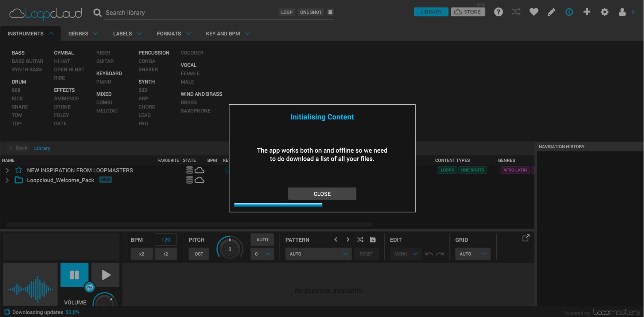Image resolution: width=644 pixels, height=317 pixels.
Task: Click cloud state icon for Loopcloud_Welcome_Pack row
Action: [x=199, y=180]
